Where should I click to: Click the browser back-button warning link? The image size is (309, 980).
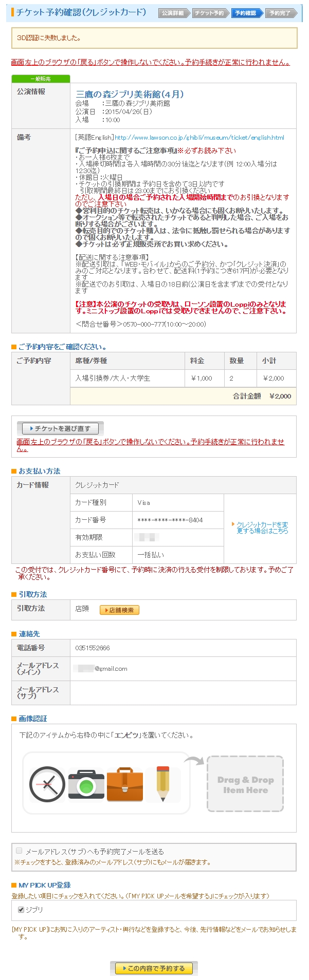pyautogui.click(x=150, y=62)
